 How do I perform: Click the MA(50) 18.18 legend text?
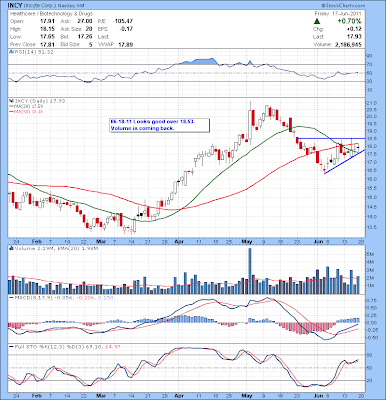[x=29, y=112]
